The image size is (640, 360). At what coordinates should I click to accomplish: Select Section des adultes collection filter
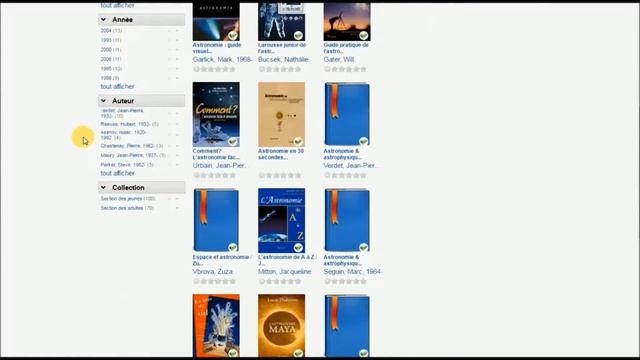tap(127, 208)
